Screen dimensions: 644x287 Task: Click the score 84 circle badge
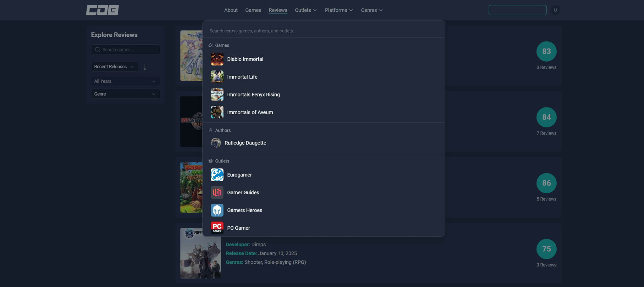tap(546, 117)
